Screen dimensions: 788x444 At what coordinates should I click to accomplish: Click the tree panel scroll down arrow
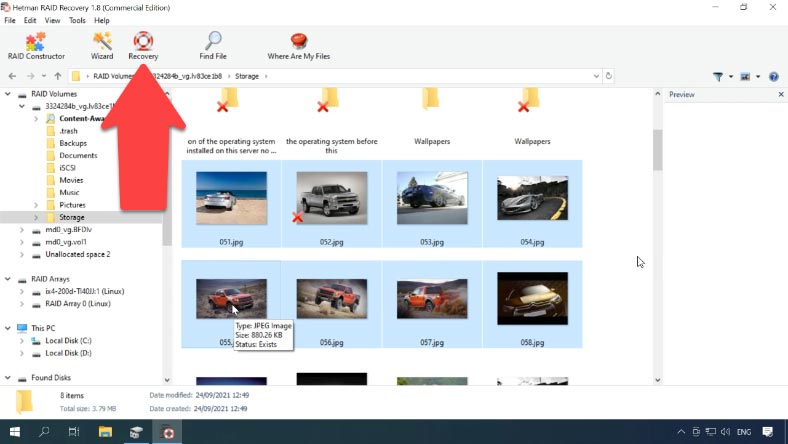click(167, 380)
